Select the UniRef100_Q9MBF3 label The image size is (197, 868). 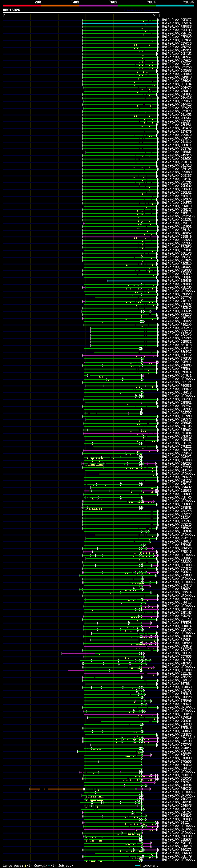coord(177,78)
